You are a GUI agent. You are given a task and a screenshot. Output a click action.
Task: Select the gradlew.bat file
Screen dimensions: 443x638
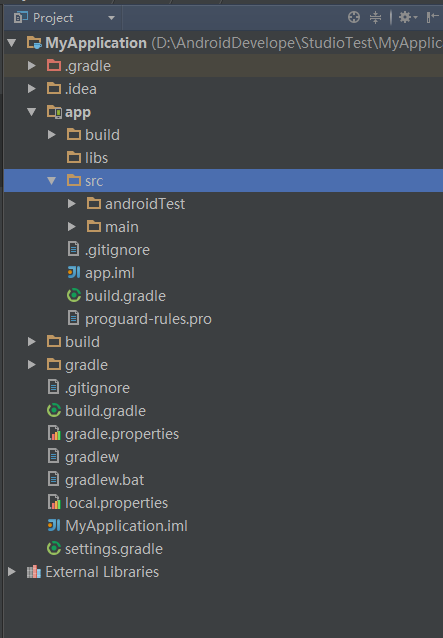[105, 480]
